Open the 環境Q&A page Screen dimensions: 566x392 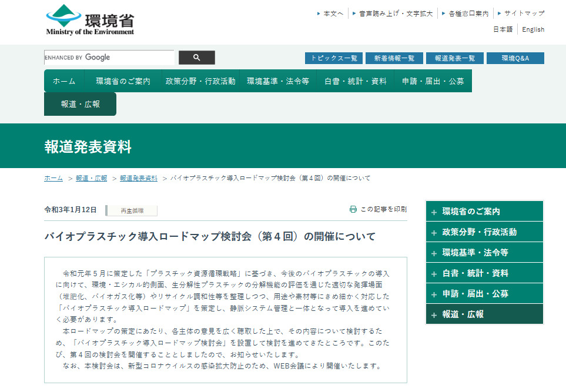[515, 58]
